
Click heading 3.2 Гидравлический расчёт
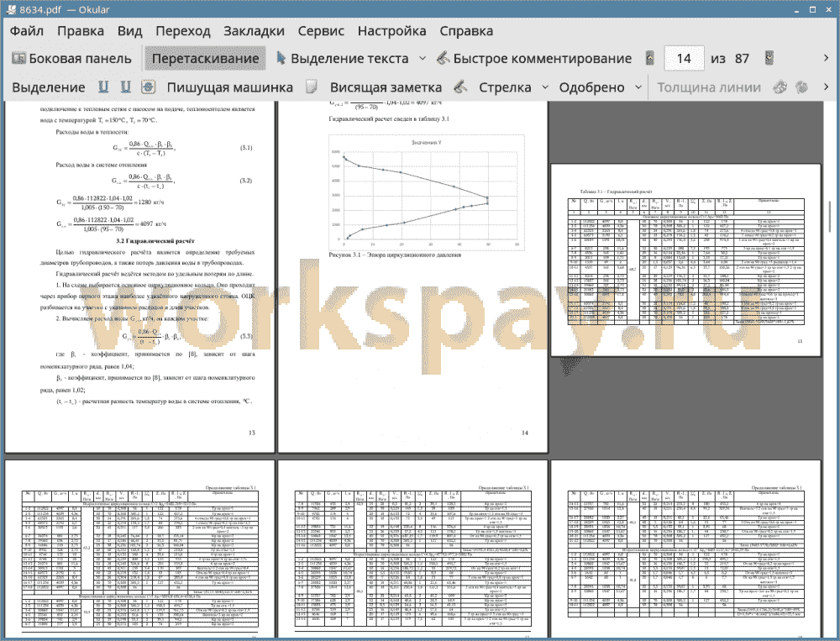tap(155, 240)
